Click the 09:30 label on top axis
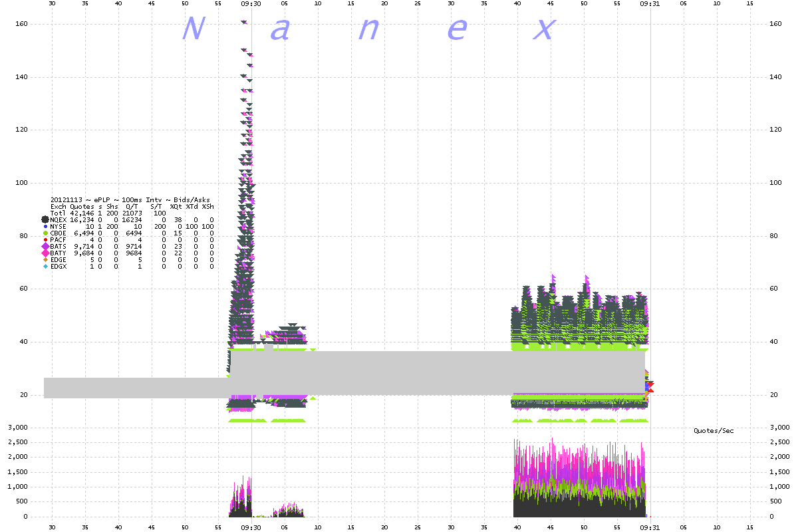The height and width of the screenshot is (532, 798). [251, 3]
